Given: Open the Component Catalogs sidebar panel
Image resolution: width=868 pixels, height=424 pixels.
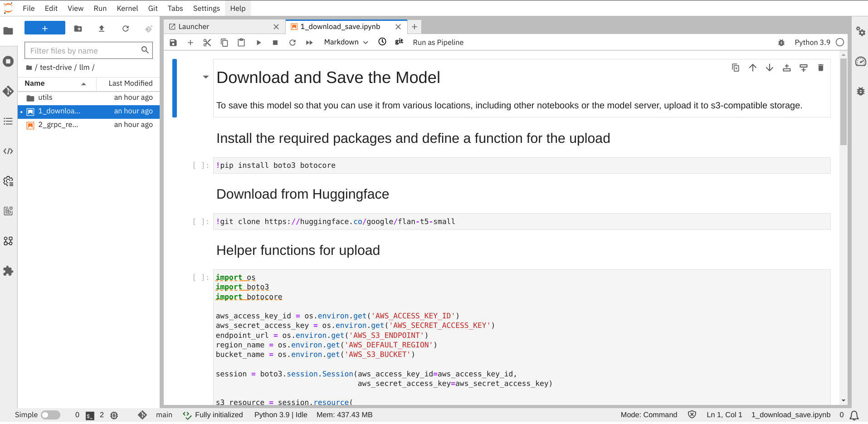Looking at the screenshot, I should tap(8, 241).
